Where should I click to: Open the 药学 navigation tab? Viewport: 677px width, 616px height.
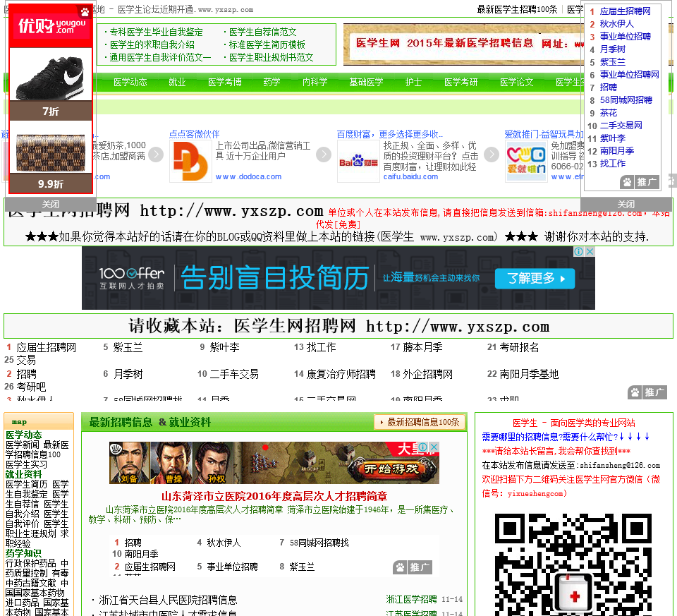pyautogui.click(x=272, y=82)
